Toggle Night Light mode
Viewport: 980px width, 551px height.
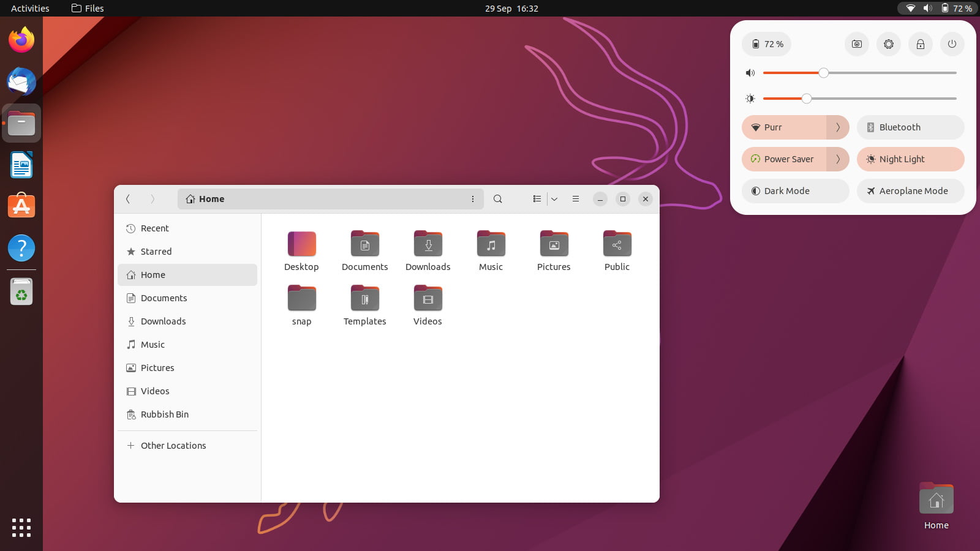coord(910,159)
